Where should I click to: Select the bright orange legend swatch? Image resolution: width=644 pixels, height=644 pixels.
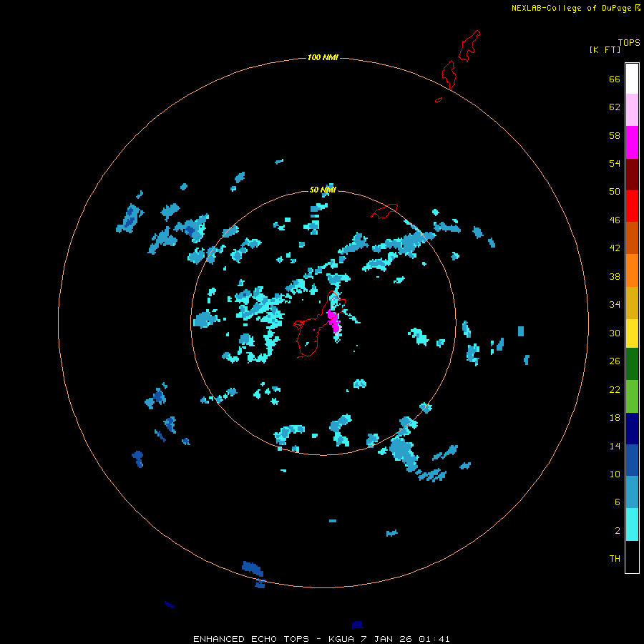coord(632,270)
